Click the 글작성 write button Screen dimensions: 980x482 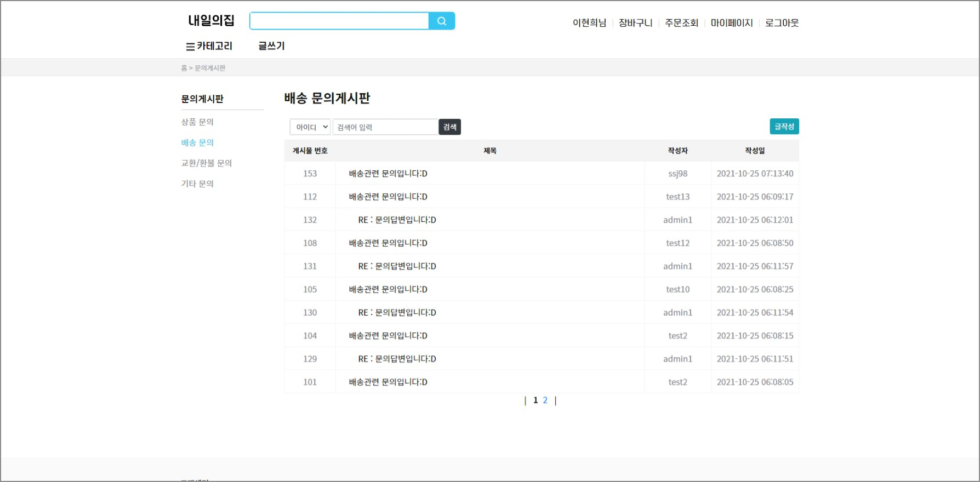tap(784, 127)
